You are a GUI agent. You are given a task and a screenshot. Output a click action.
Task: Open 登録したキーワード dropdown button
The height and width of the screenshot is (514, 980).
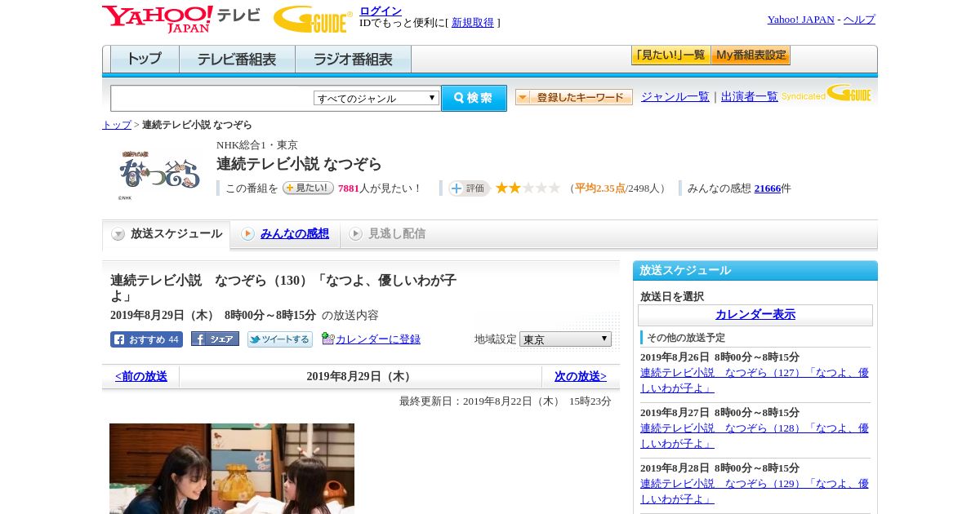[574, 97]
